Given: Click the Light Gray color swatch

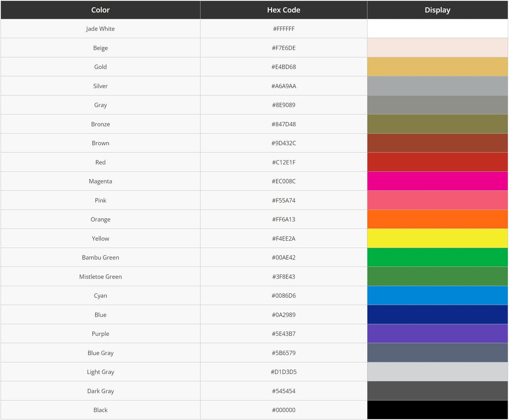Looking at the screenshot, I should [x=437, y=372].
